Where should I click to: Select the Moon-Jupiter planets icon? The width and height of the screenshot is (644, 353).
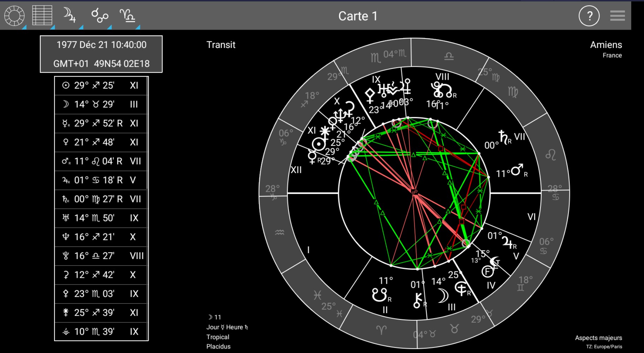[x=70, y=16]
